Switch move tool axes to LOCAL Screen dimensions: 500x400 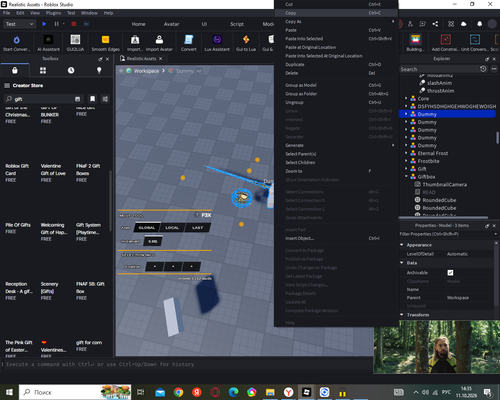(172, 228)
